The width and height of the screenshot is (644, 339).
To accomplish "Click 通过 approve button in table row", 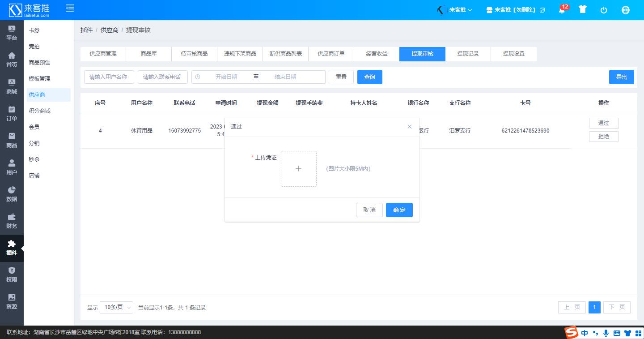I will point(604,123).
